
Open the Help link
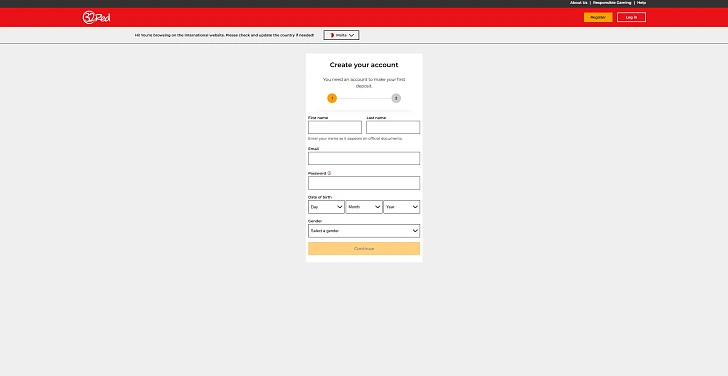[x=641, y=3]
